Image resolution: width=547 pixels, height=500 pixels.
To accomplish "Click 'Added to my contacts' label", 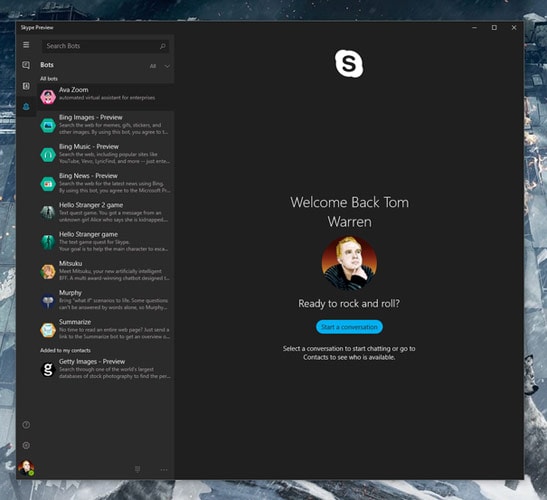I will (x=65, y=350).
